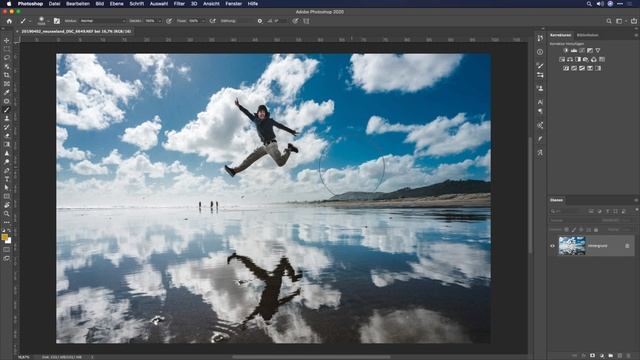The width and height of the screenshot is (640, 360).
Task: Toggle Quick Mask mode
Action: tap(7, 250)
